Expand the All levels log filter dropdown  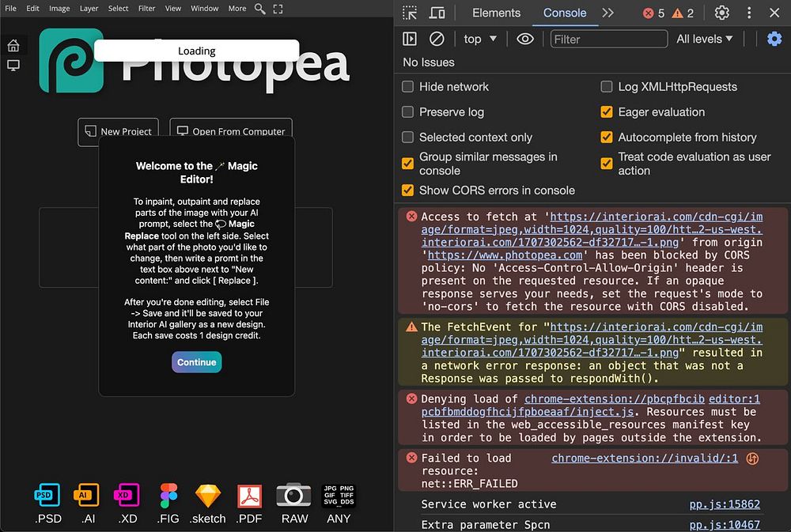click(x=704, y=39)
